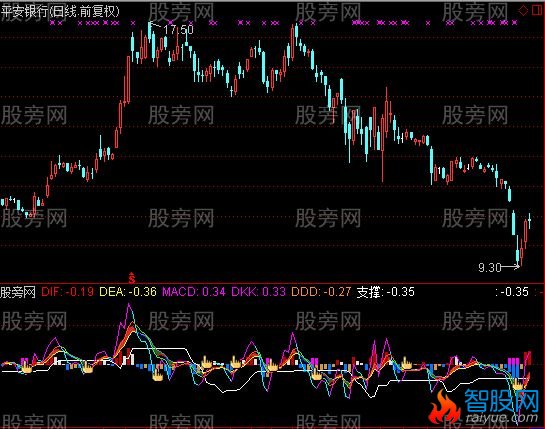Image resolution: width=545 pixels, height=429 pixels.
Task: Click the red diamond icon at chart corner
Action: pyautogui.click(x=523, y=11)
